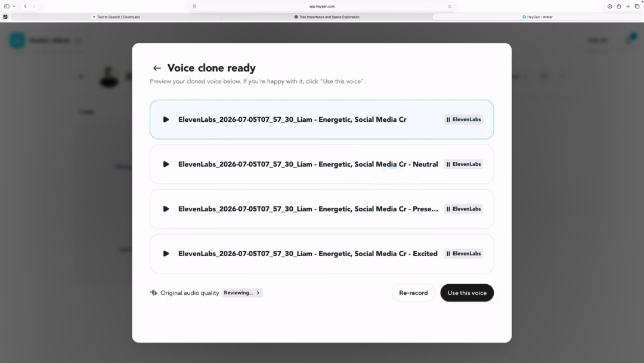Open the sidebar dropdown chevron
The height and width of the screenshot is (363, 644).
[14, 6]
